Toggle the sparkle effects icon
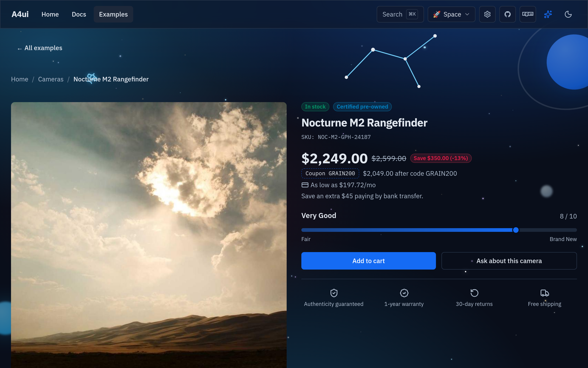This screenshot has width=588, height=368. click(x=548, y=14)
